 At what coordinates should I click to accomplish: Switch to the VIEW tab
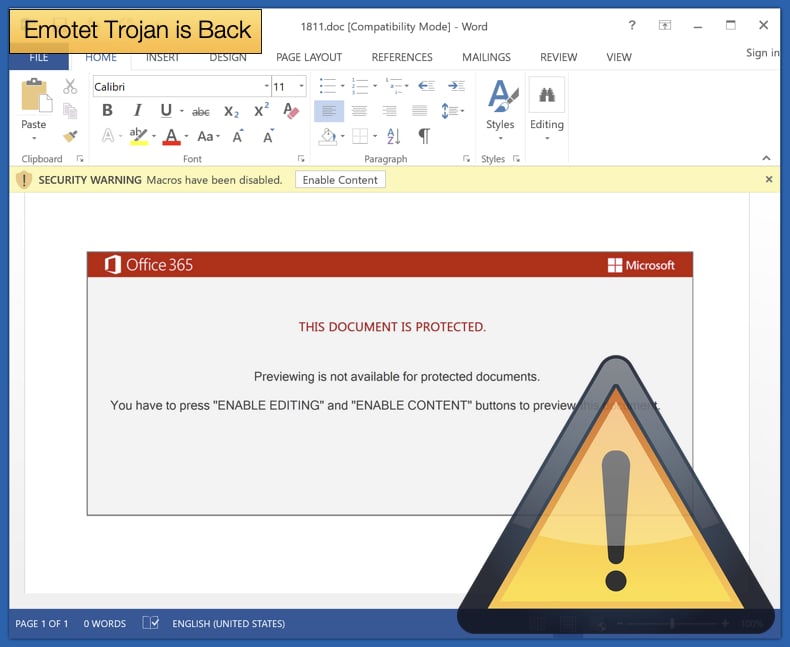point(619,57)
